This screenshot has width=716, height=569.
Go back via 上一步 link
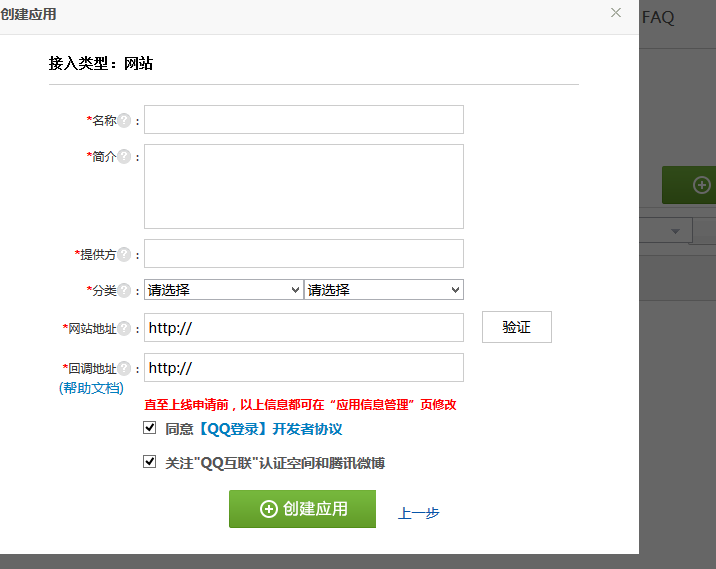418,513
